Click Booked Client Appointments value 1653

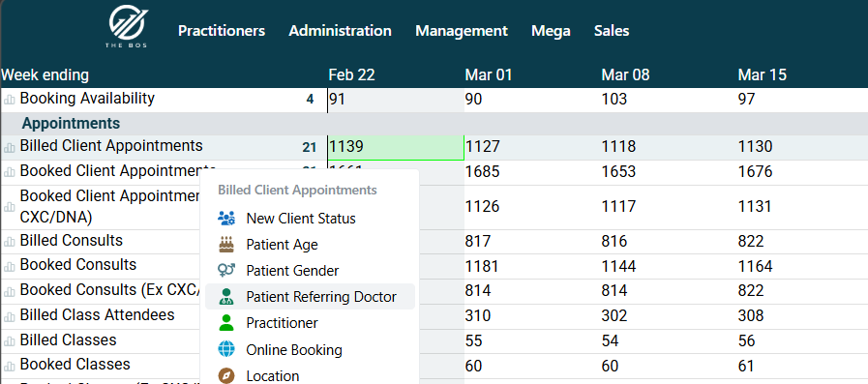[619, 172]
